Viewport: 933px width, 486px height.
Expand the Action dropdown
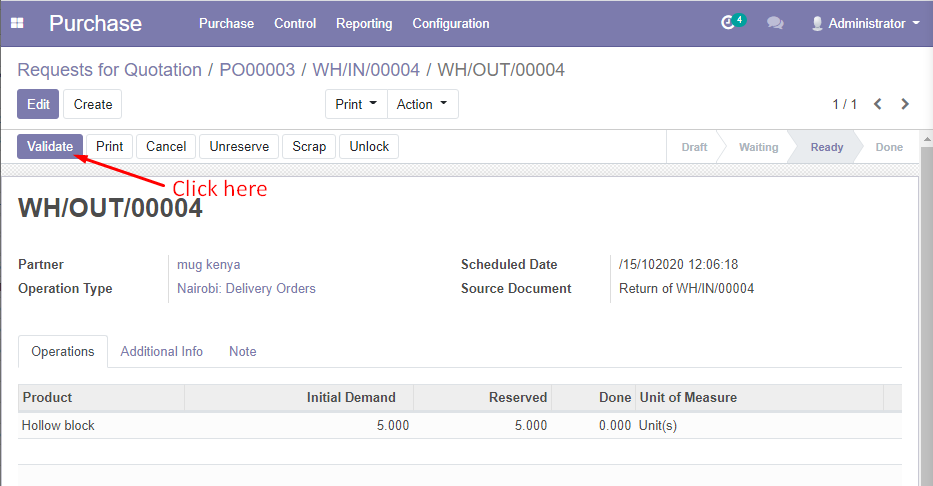(x=422, y=104)
